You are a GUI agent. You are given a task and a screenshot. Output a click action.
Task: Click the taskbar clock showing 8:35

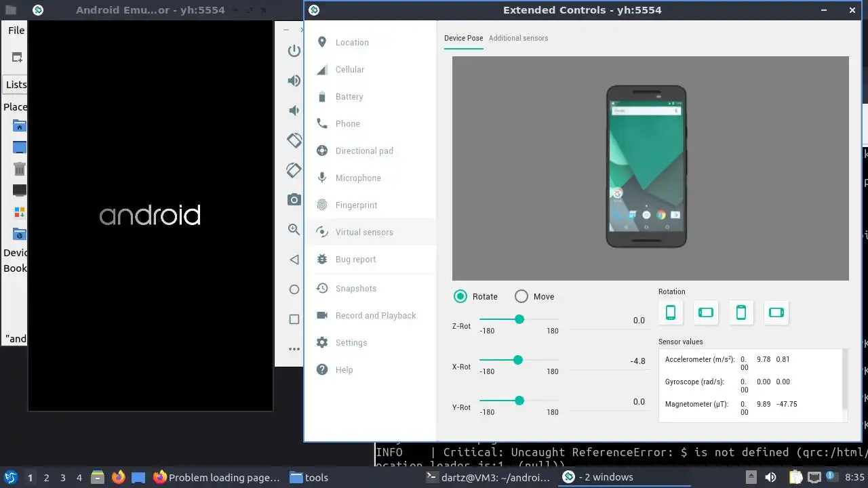pyautogui.click(x=855, y=477)
